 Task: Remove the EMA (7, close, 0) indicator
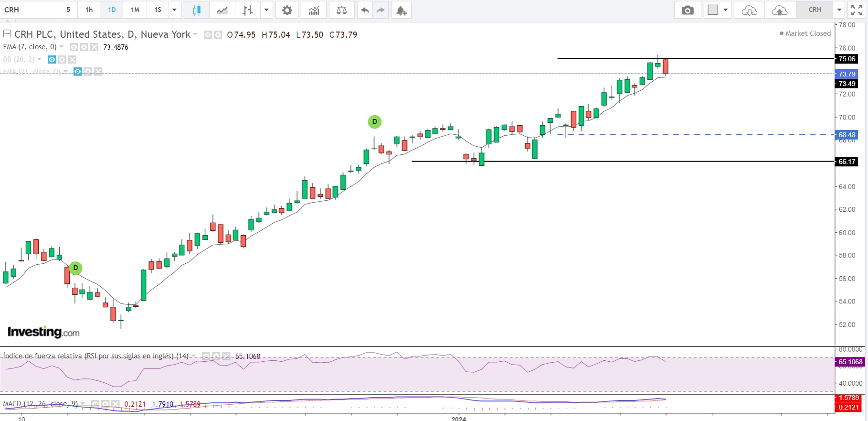point(95,47)
